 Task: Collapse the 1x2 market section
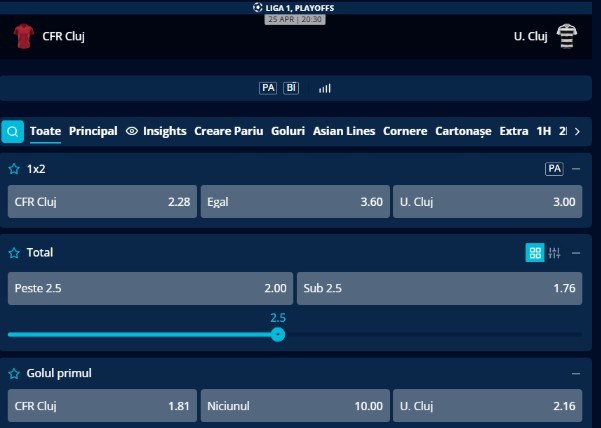(x=576, y=169)
